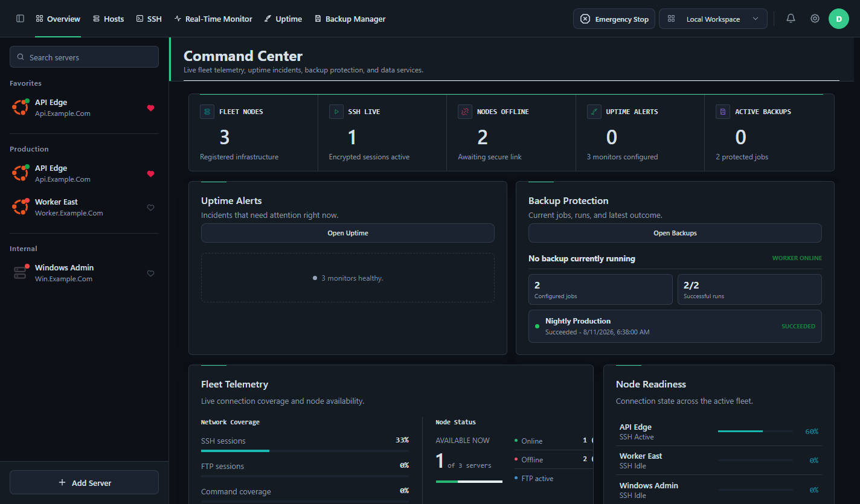Viewport: 860px width, 504px height.
Task: Open the Nightly Production backup entry
Action: (x=675, y=326)
